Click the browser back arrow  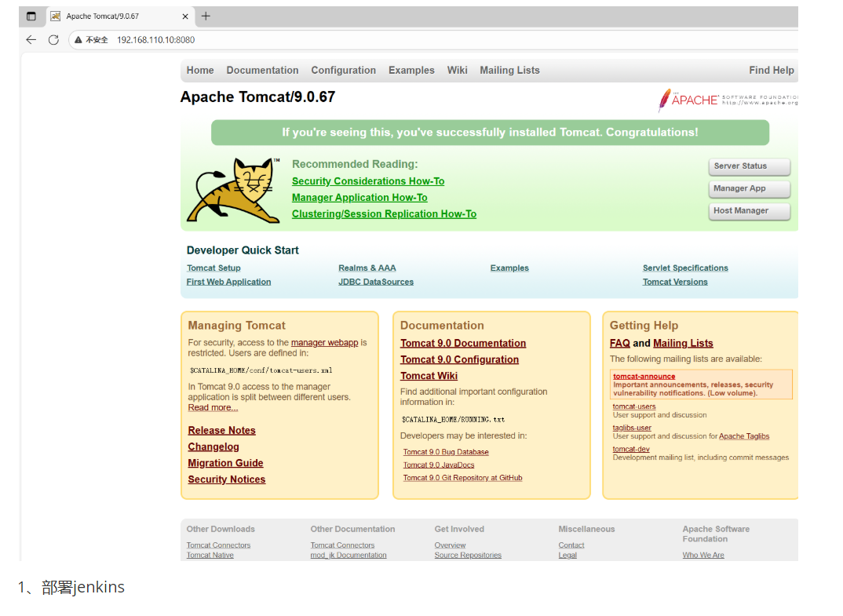coord(31,40)
